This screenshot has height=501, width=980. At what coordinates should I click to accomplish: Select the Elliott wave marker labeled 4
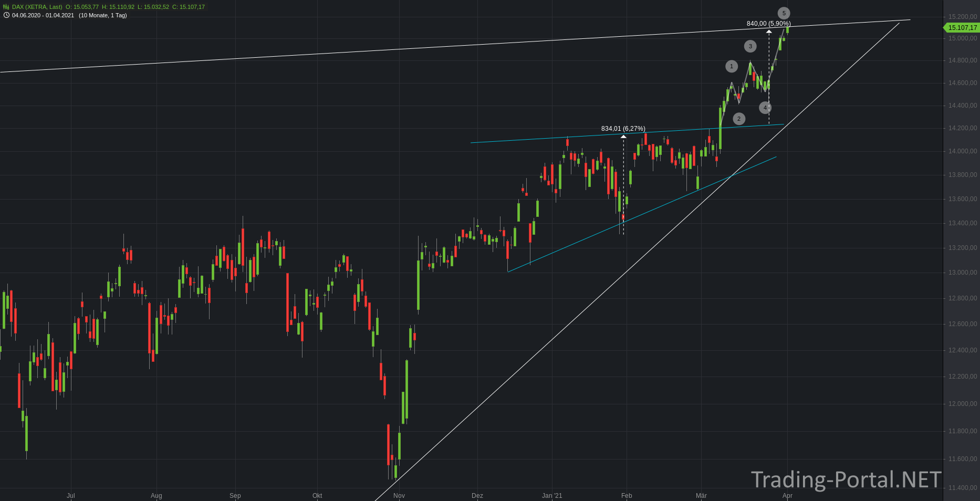point(765,108)
